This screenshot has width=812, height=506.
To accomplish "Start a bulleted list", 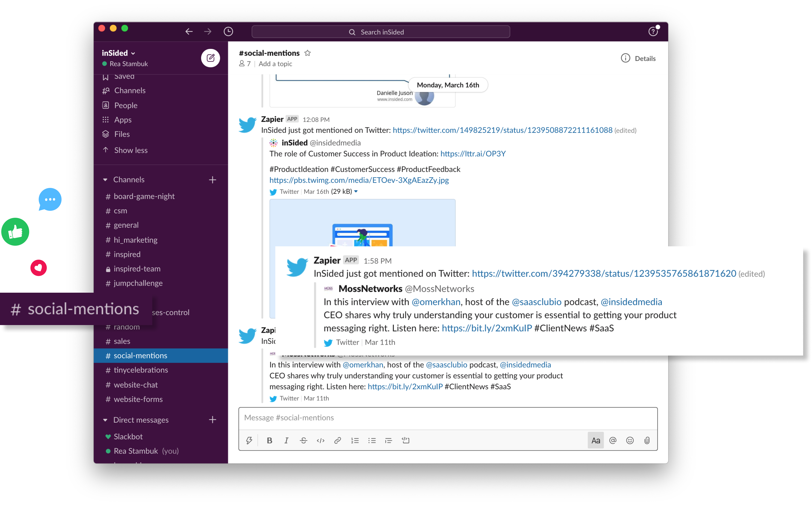I will pos(372,440).
